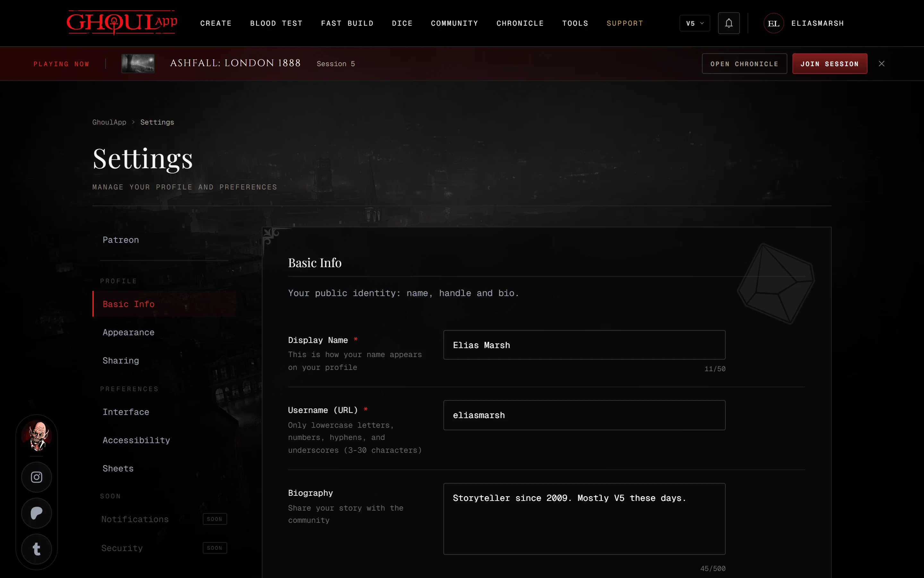Open Accessibility preferences
Image resolution: width=924 pixels, height=578 pixels.
pyautogui.click(x=164, y=440)
